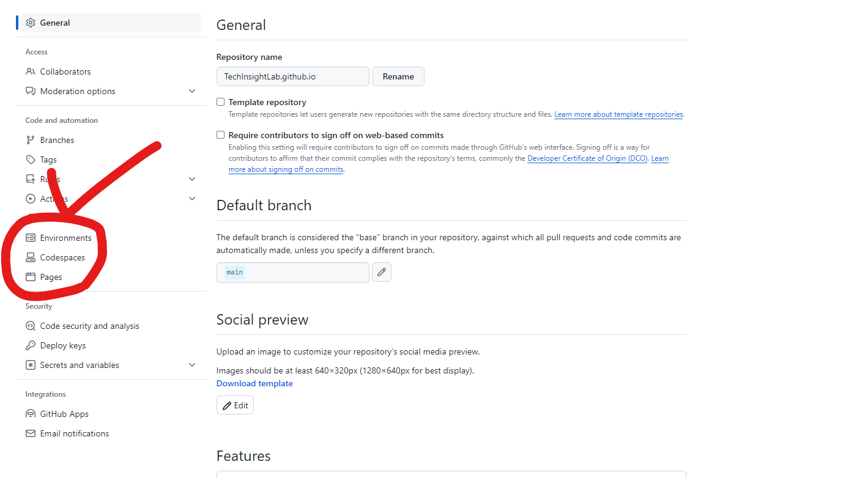868x478 pixels.
Task: Open the Codespaces settings
Action: (x=111, y=257)
